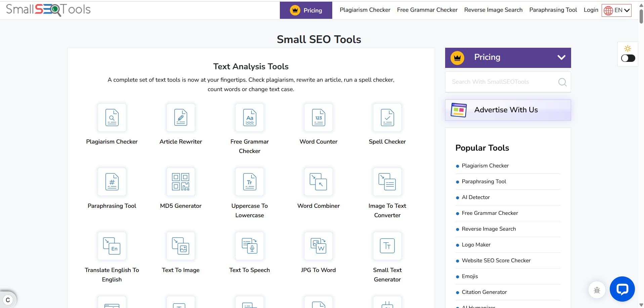This screenshot has height=308, width=644.
Task: Open the Translate English To English icon
Action: (112, 246)
